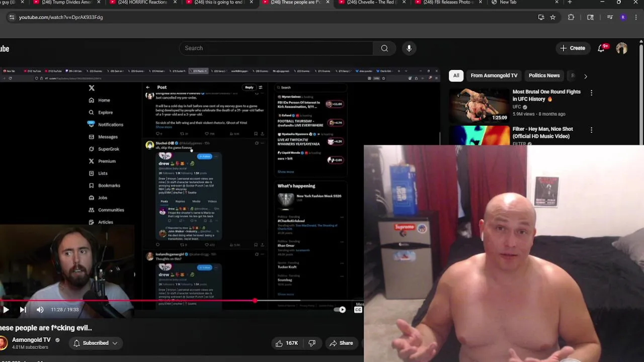Screen dimensions: 644x362
Task: Search with your voice microphone icon
Action: tap(409, 48)
